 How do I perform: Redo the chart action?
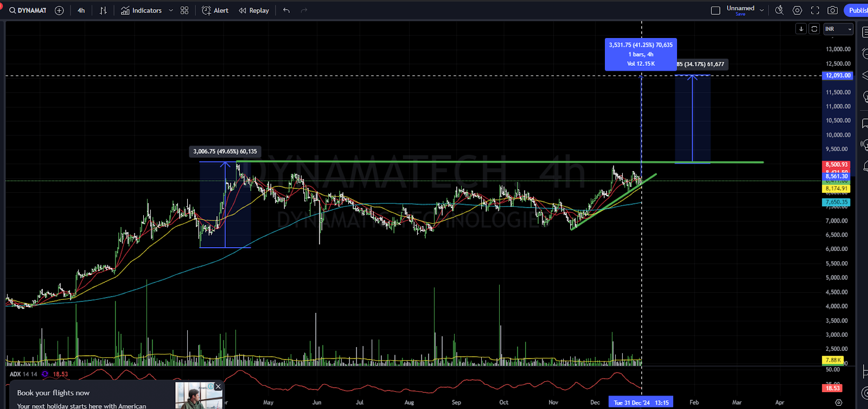(x=304, y=10)
